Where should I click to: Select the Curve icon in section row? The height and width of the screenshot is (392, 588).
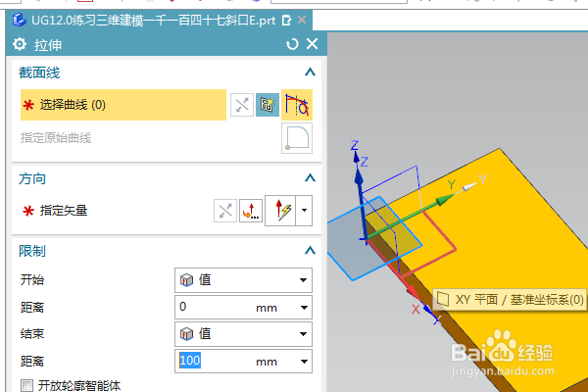coord(297,105)
